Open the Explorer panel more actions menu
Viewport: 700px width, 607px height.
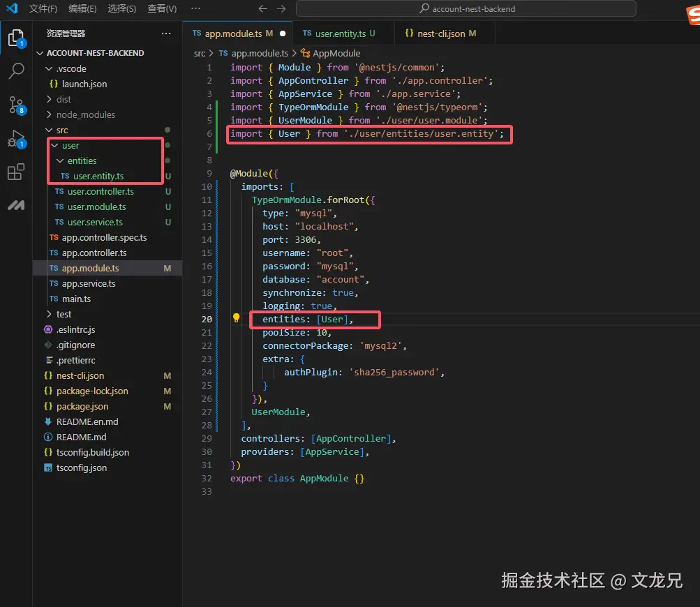tap(166, 33)
